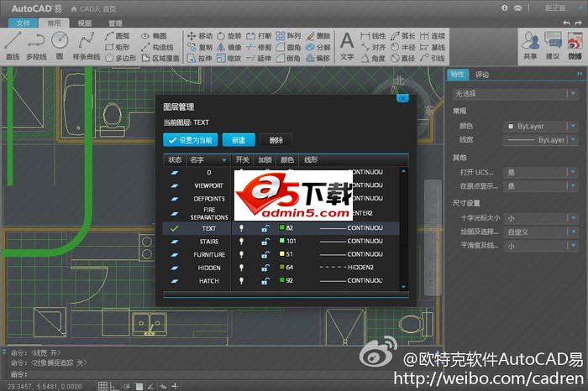Viewport: 588px width, 391px height.
Task: Choose the 偏移 offset tool
Action: point(318,58)
